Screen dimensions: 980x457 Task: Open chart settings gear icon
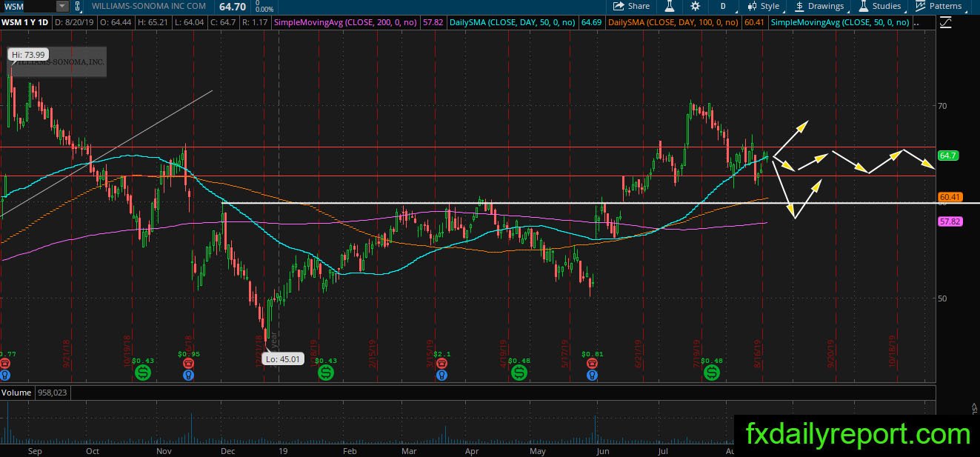pos(695,6)
